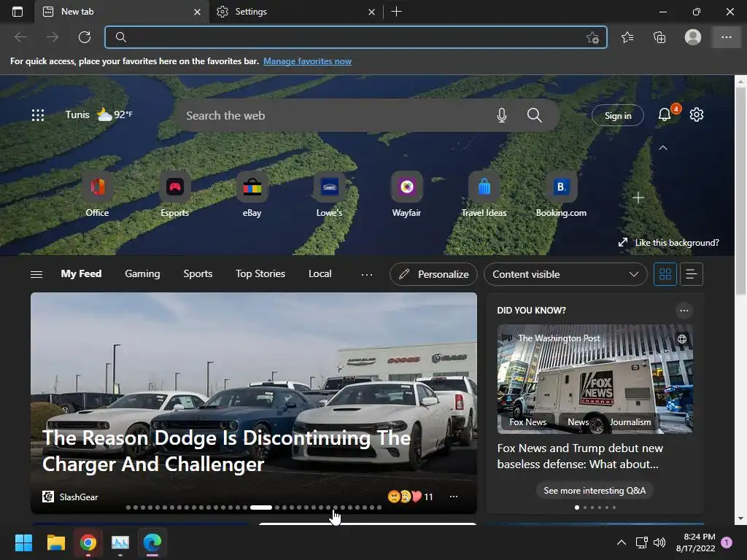Screen dimensions: 747x560
Task: Click the Fox News tag
Action: 528,422
